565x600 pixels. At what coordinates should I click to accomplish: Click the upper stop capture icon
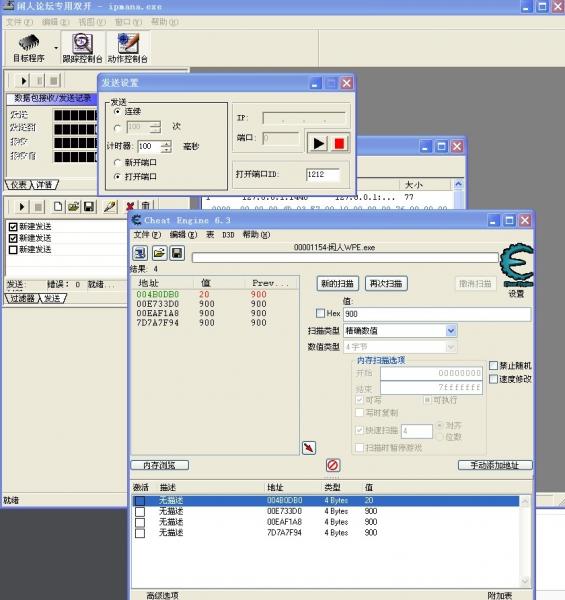coord(54,81)
